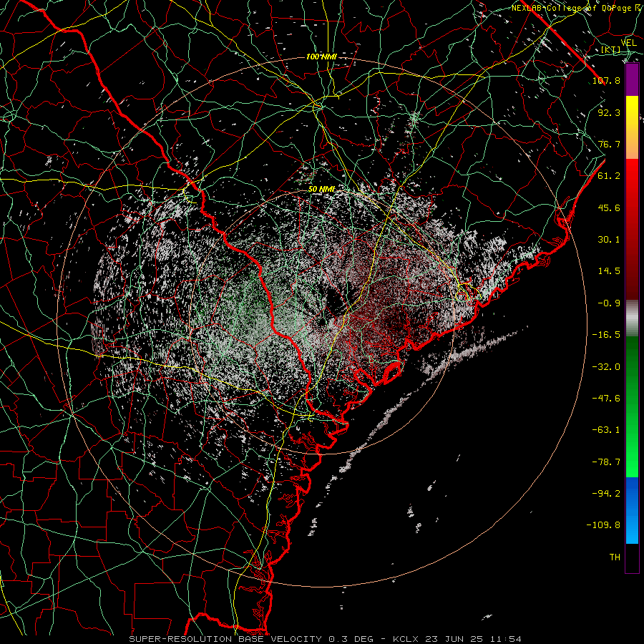Screen dimensions: 644x644
Task: Click the -32.0 velocity scale value
Action: click(606, 367)
